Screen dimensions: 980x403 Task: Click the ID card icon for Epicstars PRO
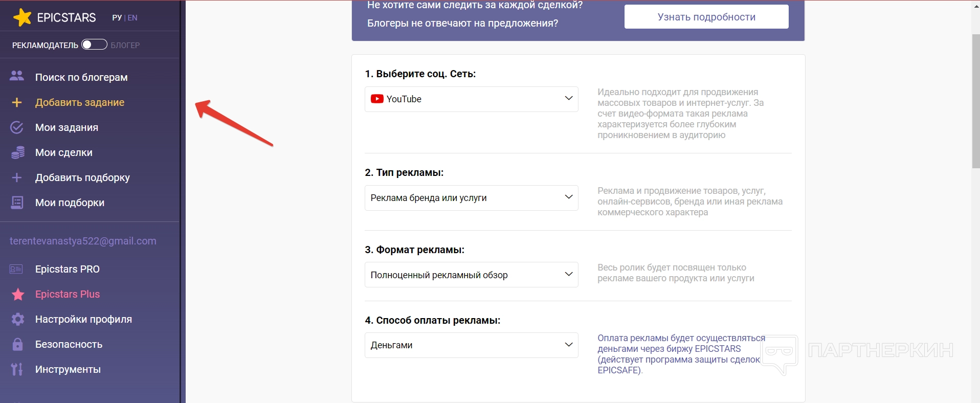(16, 269)
